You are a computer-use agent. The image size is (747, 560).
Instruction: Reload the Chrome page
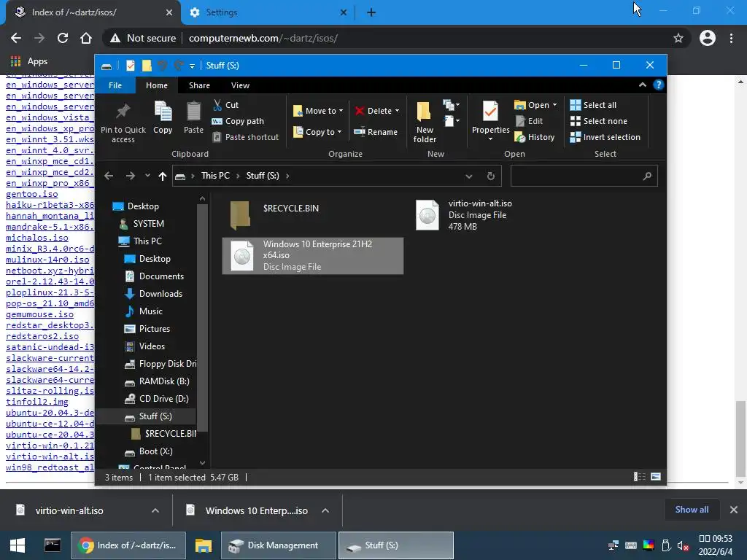pos(63,38)
